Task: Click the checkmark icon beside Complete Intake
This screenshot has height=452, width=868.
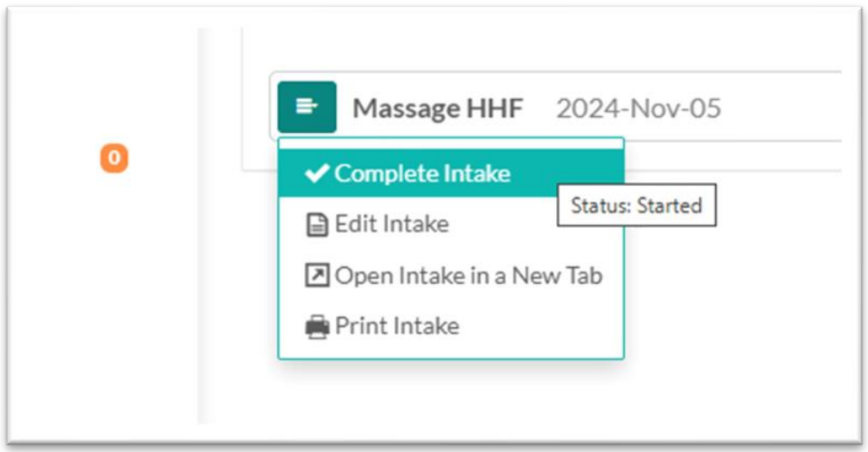Action: coord(316,173)
